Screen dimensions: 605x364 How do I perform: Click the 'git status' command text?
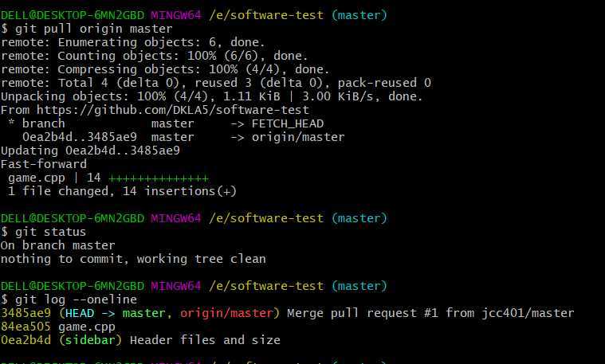coord(50,232)
